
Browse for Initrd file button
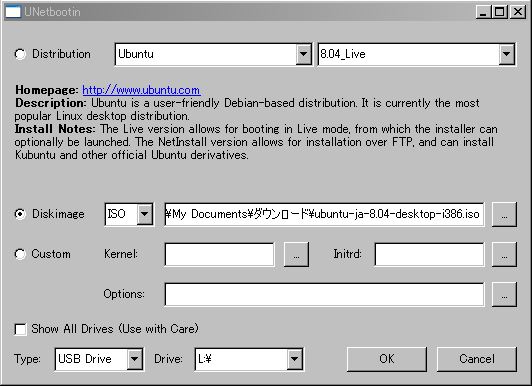click(x=505, y=254)
